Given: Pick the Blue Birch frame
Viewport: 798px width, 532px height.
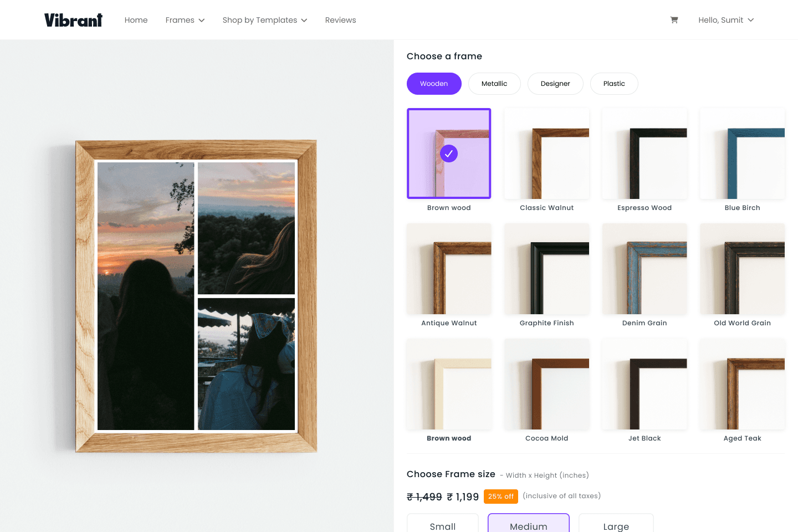Looking at the screenshot, I should (x=742, y=154).
